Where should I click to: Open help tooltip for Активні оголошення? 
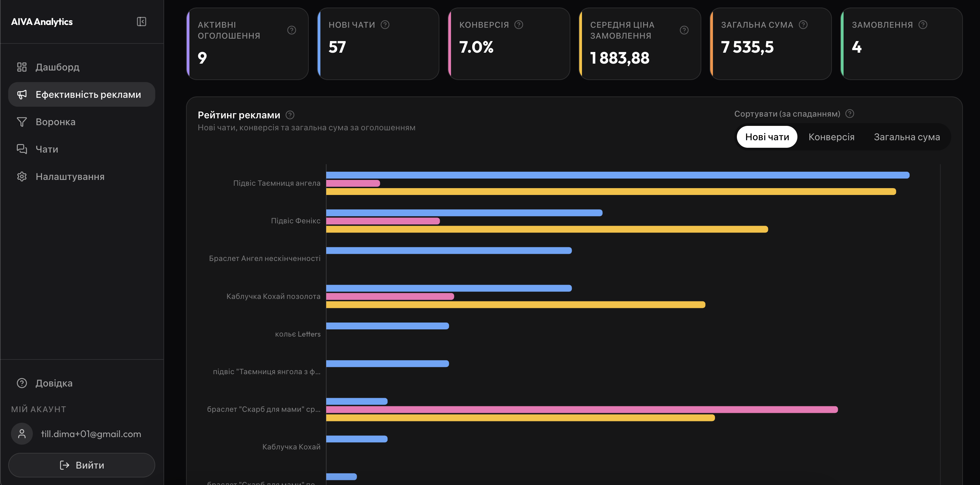[292, 30]
